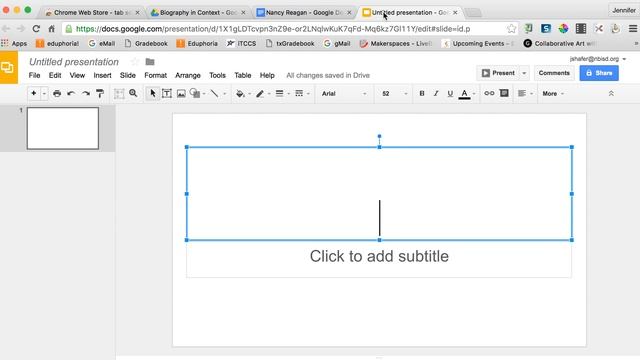
Task: Click the Present button
Action: tap(498, 73)
